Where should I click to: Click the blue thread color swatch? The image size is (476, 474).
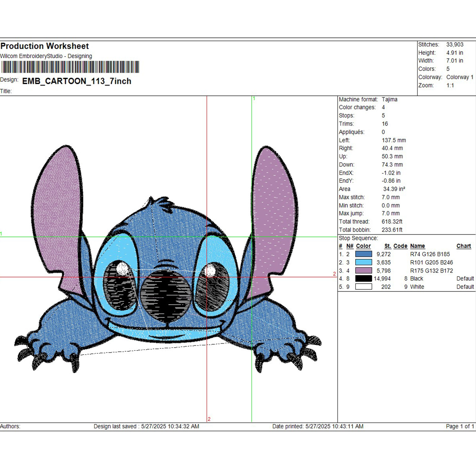pos(363,254)
